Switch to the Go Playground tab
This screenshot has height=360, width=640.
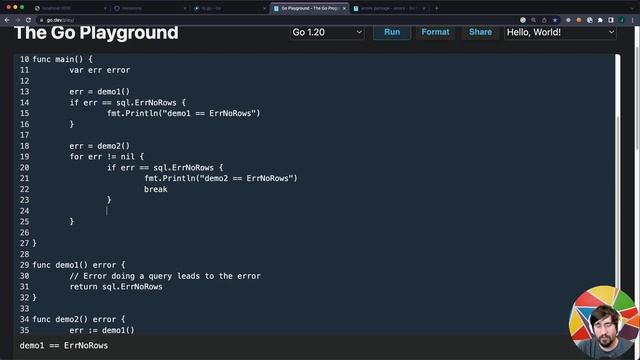[x=309, y=8]
